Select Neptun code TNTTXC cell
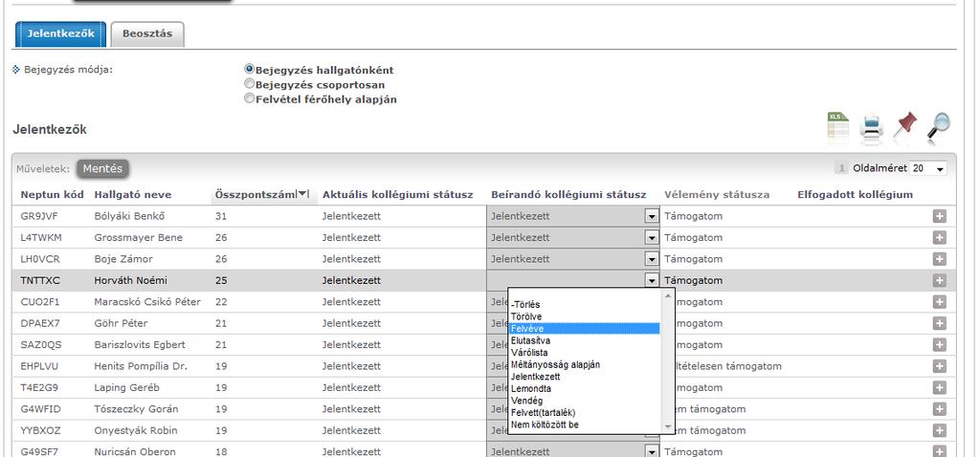The image size is (980, 457). 40,280
